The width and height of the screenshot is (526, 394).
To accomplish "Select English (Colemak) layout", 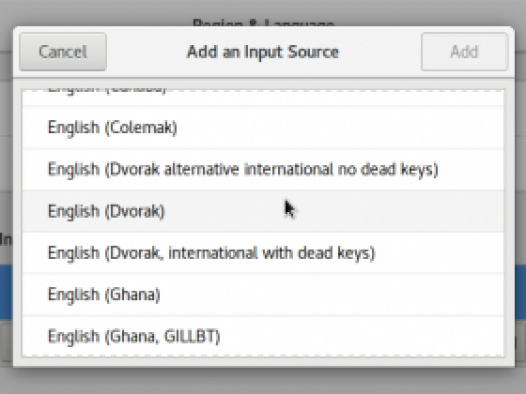I will (263, 128).
